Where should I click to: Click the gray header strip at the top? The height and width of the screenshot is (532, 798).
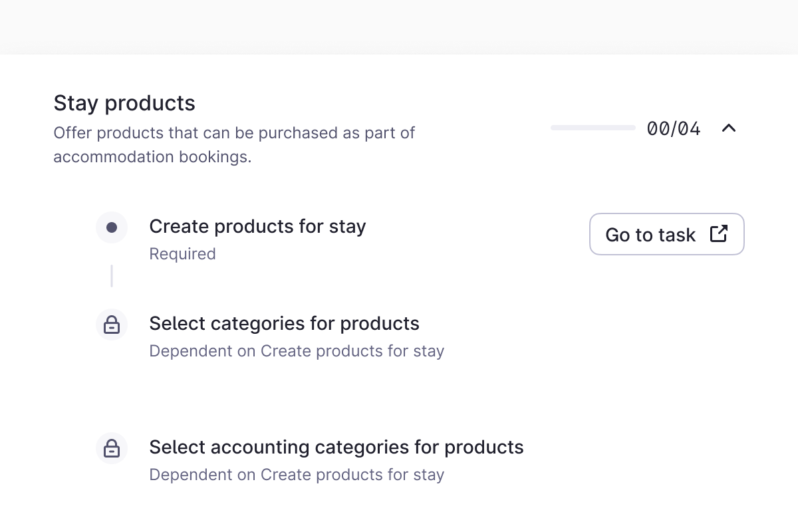tap(399, 27)
